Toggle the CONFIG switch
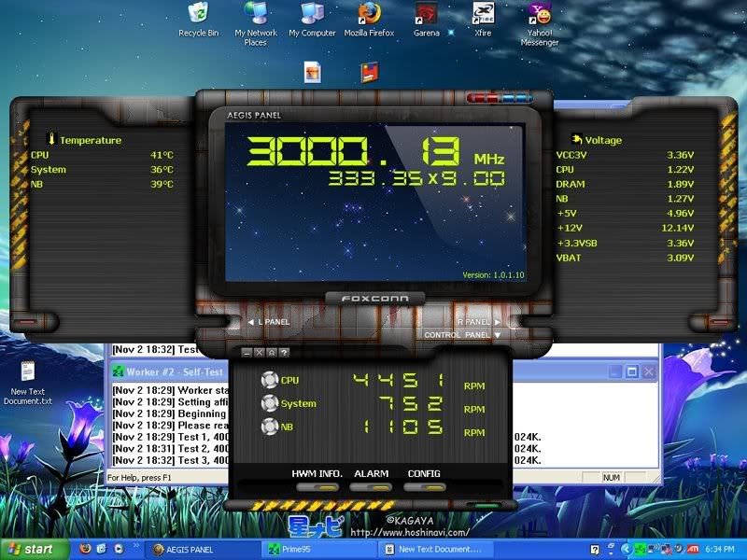This screenshot has width=747, height=560. click(423, 486)
